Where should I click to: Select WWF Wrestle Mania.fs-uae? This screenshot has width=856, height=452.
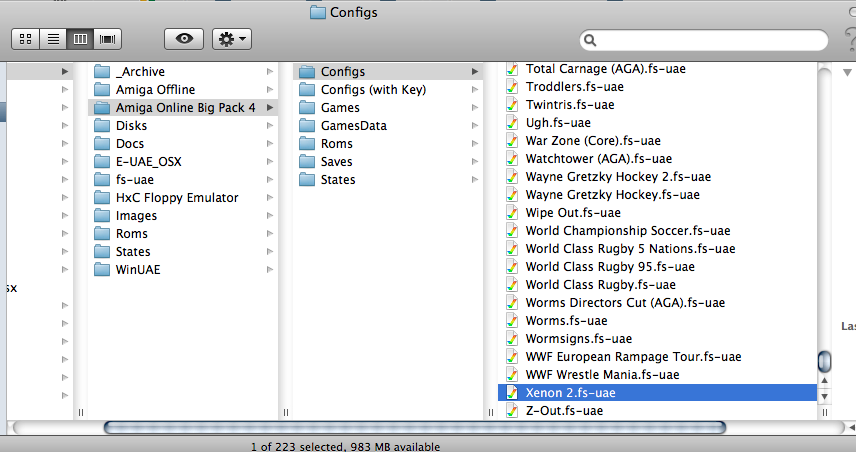coord(657,375)
